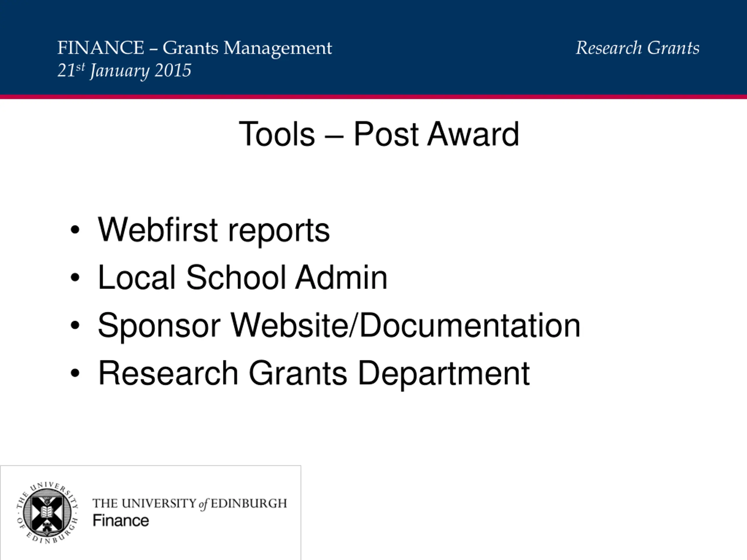This screenshot has width=747, height=560.
Task: Click the 'FINANCE – Grants Management' header text
Action: (x=195, y=48)
